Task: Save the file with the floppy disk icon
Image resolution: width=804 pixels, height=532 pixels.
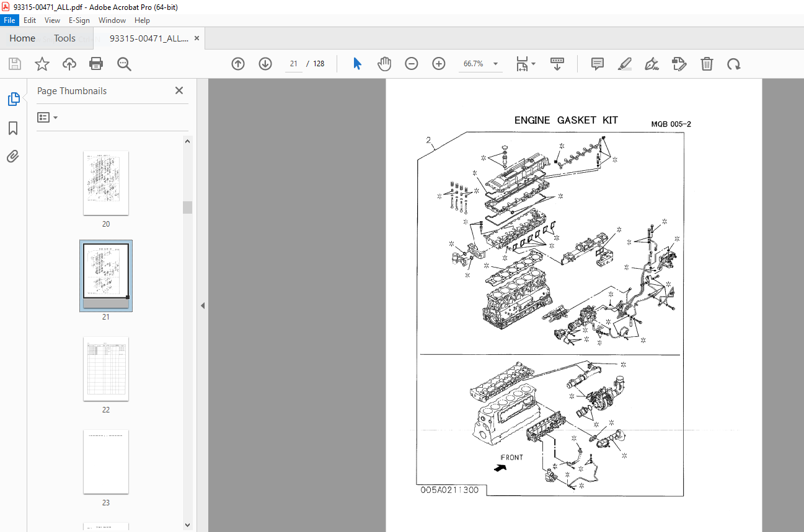Action: (x=15, y=64)
